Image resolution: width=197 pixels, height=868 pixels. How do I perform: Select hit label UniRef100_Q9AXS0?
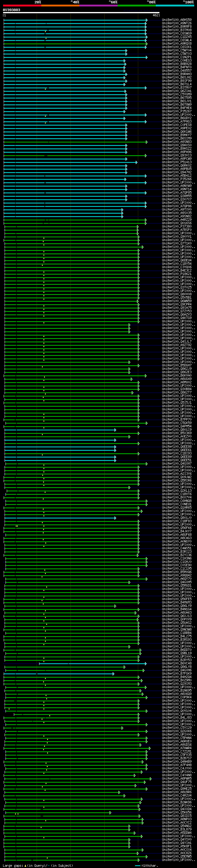177,145
